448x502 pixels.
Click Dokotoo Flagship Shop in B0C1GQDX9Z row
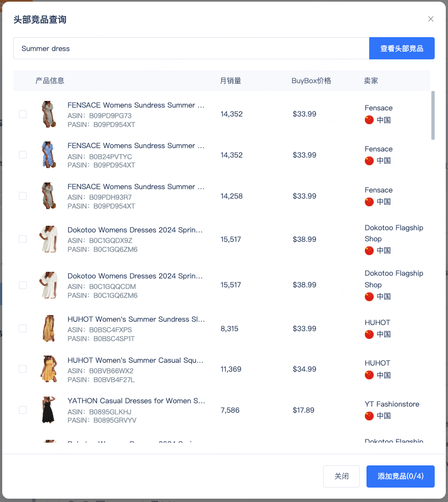[x=394, y=234]
